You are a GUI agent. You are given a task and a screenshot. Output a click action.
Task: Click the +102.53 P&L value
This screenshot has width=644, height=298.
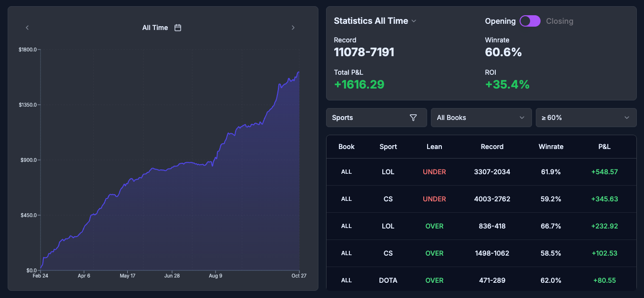[604, 253]
